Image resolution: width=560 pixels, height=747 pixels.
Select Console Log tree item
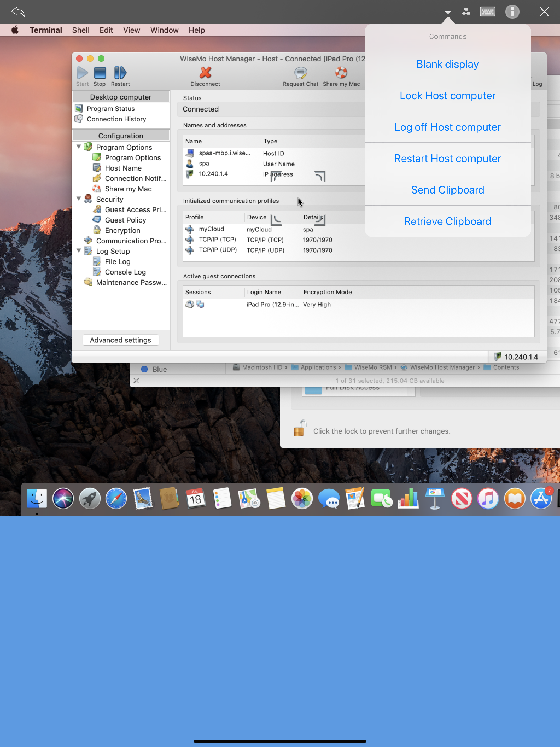tap(125, 272)
